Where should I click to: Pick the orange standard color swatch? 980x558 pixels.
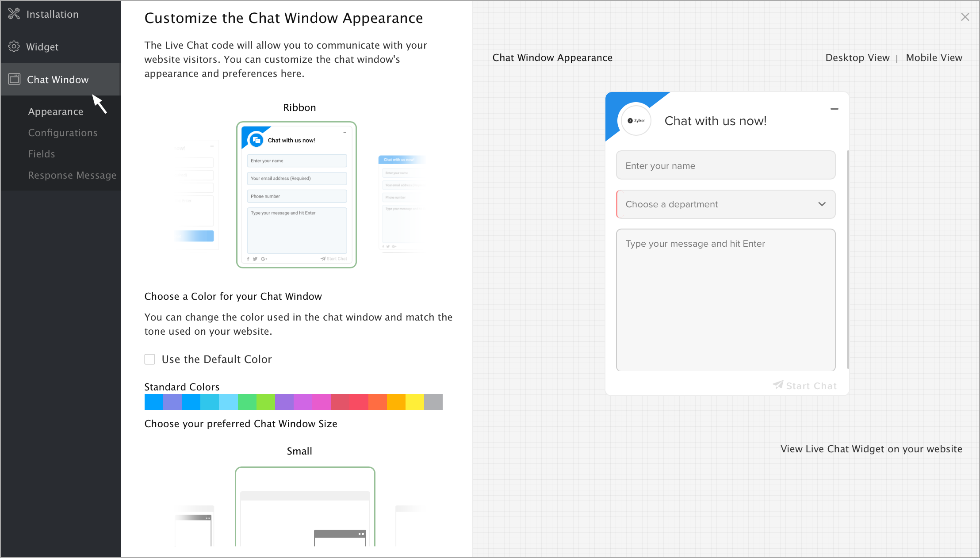377,402
